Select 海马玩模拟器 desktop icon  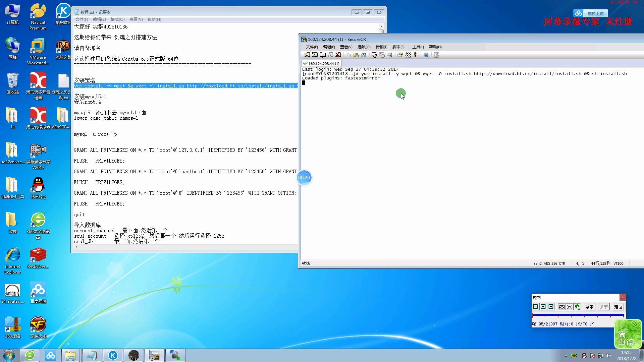click(x=38, y=118)
